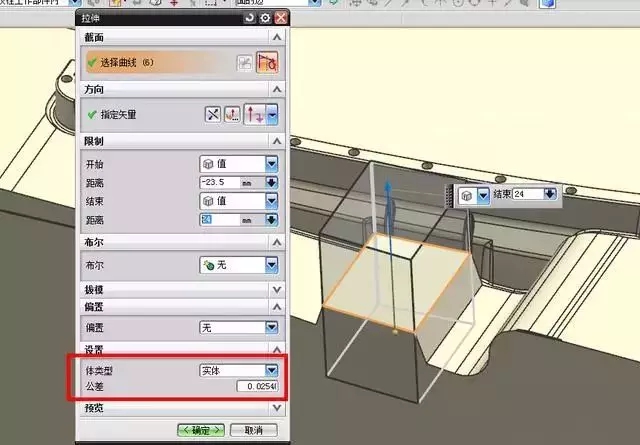Open the vector dialog icon in 方向 section
The width and height of the screenshot is (640, 445).
[233, 115]
